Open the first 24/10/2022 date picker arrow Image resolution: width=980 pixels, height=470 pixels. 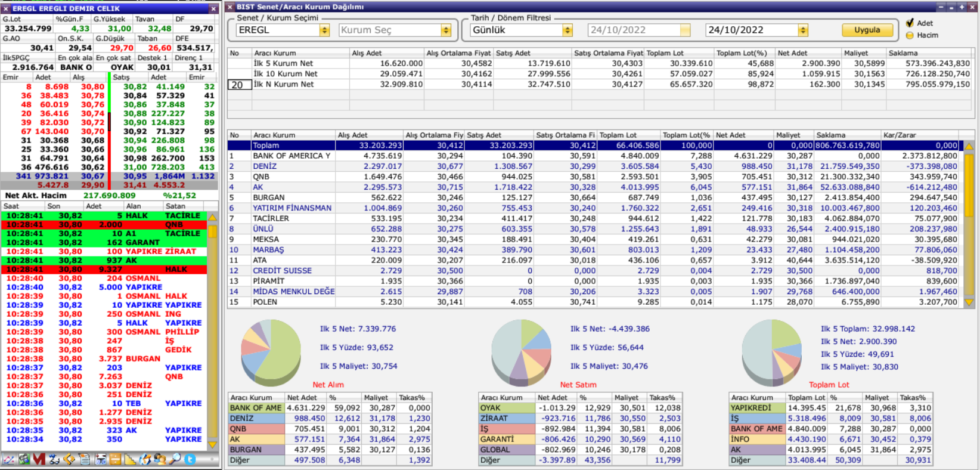tap(685, 30)
